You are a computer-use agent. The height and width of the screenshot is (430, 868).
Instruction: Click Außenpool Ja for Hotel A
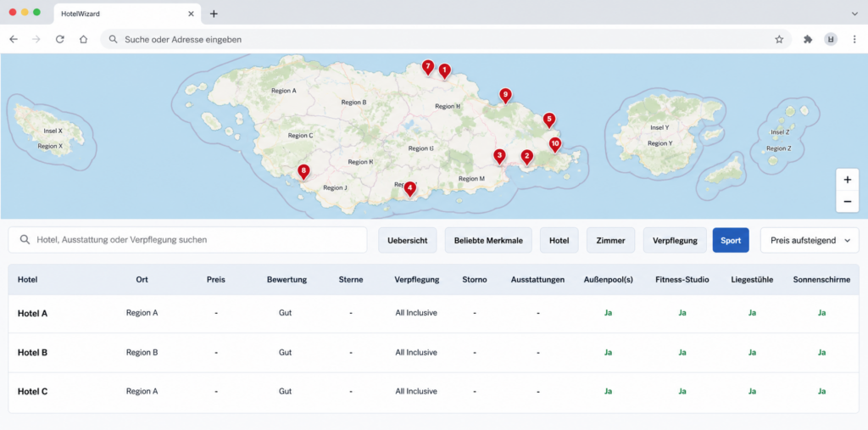(608, 313)
